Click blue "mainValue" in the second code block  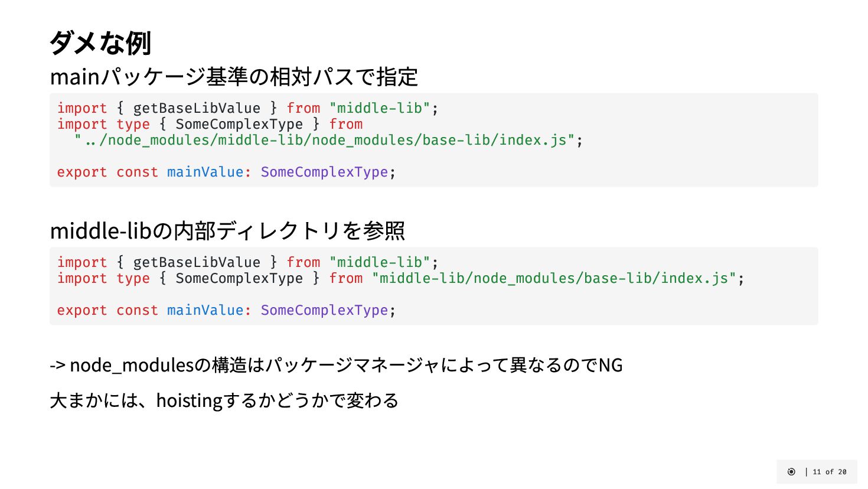click(x=205, y=311)
